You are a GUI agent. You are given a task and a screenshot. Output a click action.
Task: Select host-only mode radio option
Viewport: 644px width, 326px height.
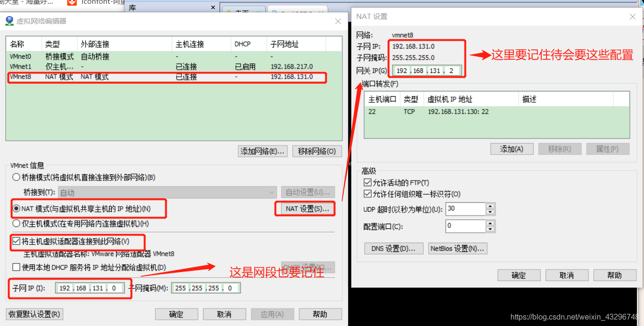(17, 223)
